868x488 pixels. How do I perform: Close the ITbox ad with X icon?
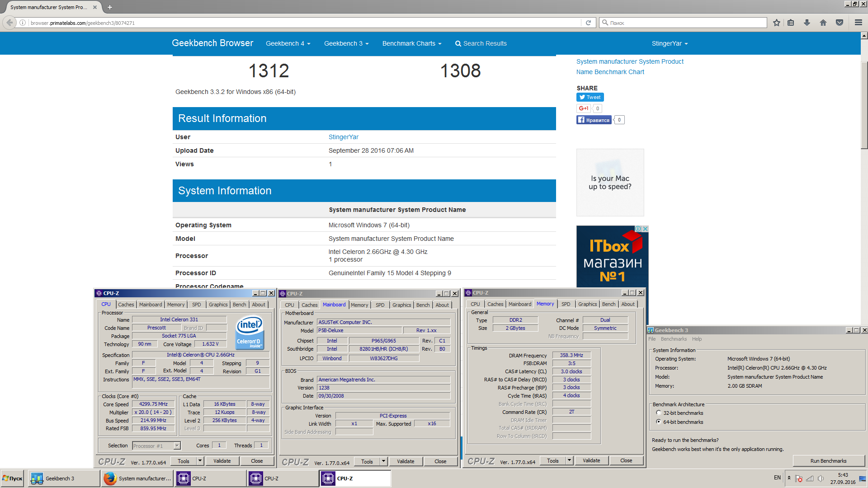(646, 229)
